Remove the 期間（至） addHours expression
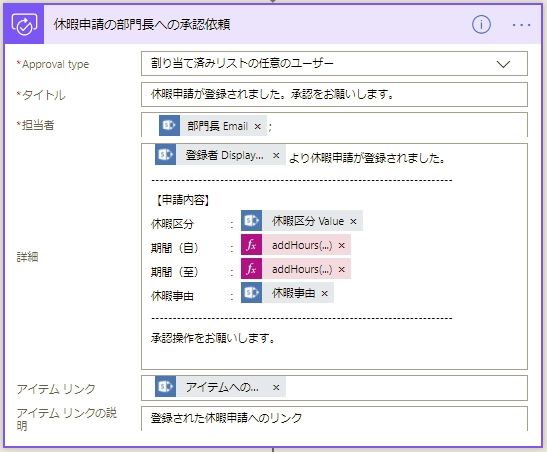This screenshot has height=452, width=547. coord(342,269)
